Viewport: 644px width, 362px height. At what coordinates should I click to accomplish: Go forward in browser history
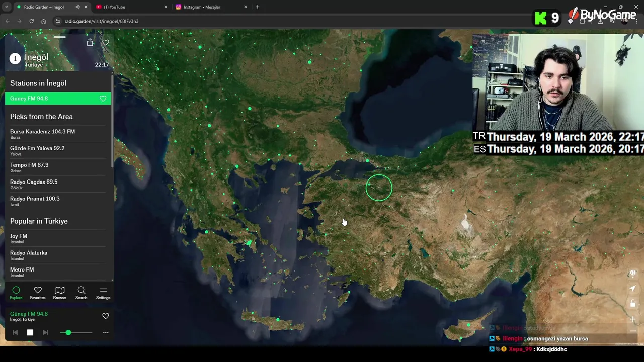click(19, 21)
